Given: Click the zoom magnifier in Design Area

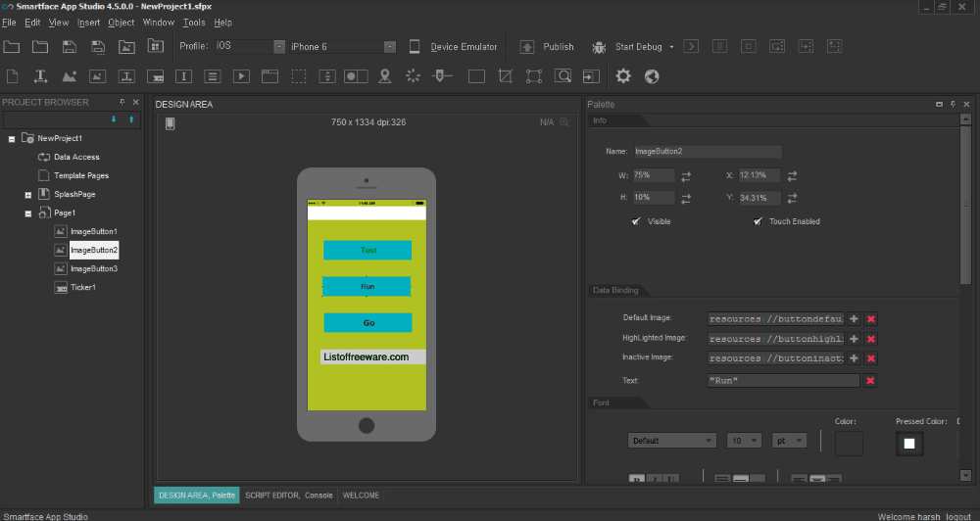Looking at the screenshot, I should [x=564, y=122].
